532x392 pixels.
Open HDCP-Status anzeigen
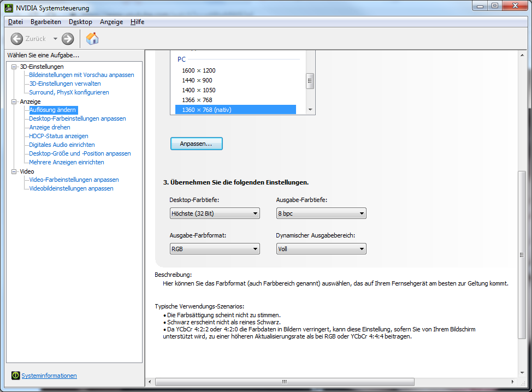(x=58, y=136)
